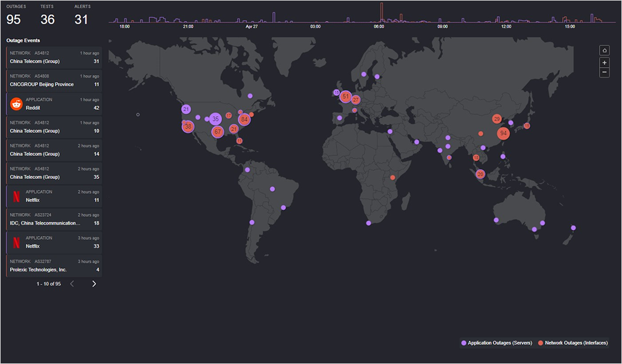Click the Netflix icon with 33 outages
622x364 pixels.
coord(16,242)
